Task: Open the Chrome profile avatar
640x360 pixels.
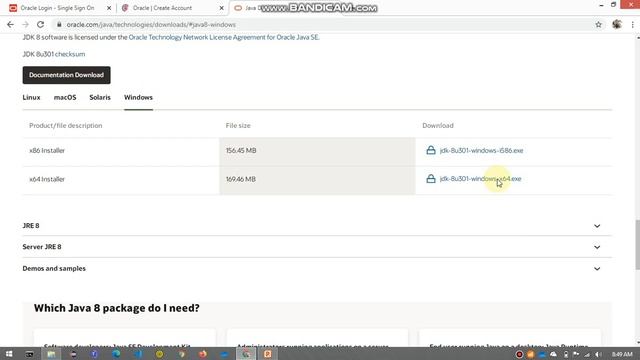Action: pos(617,24)
